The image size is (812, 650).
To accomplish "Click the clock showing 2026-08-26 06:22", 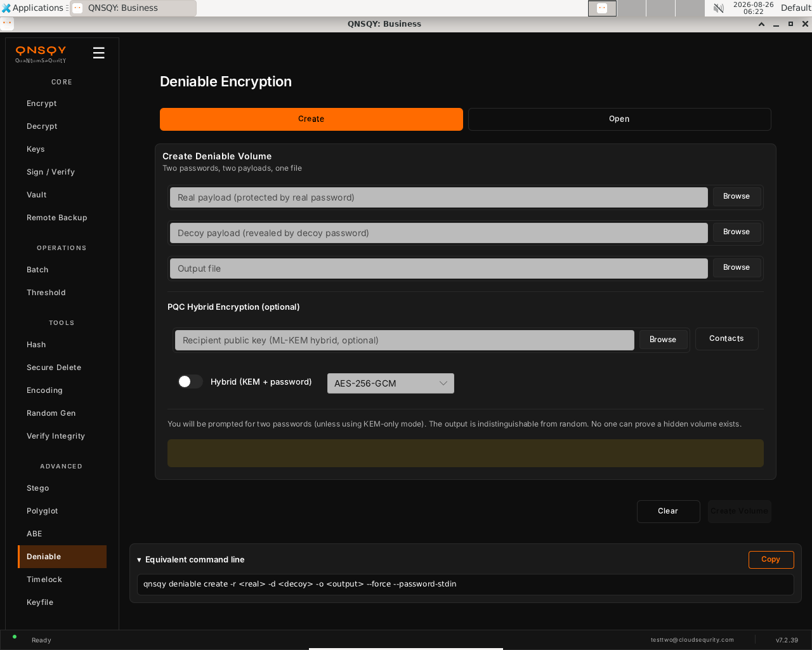I will click(753, 8).
